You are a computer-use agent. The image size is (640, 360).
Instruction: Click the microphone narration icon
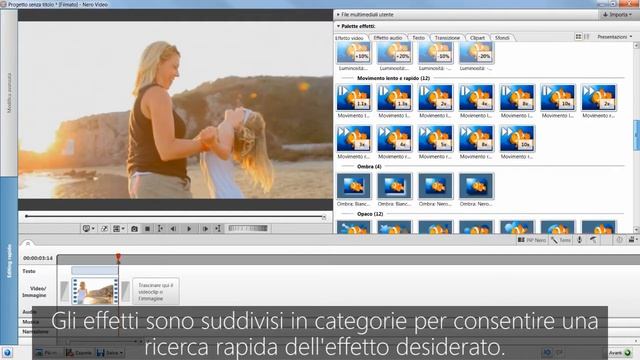point(579,240)
